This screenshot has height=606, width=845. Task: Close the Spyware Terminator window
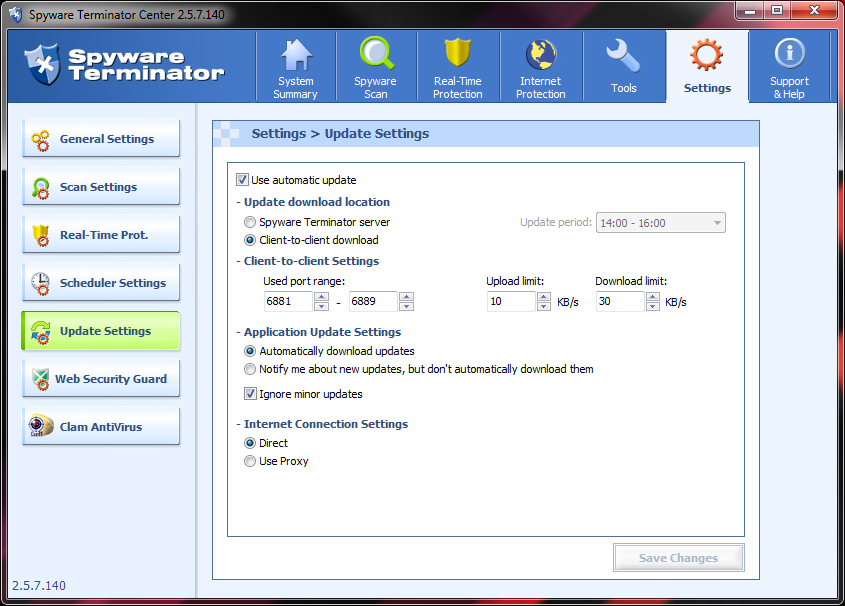click(815, 10)
